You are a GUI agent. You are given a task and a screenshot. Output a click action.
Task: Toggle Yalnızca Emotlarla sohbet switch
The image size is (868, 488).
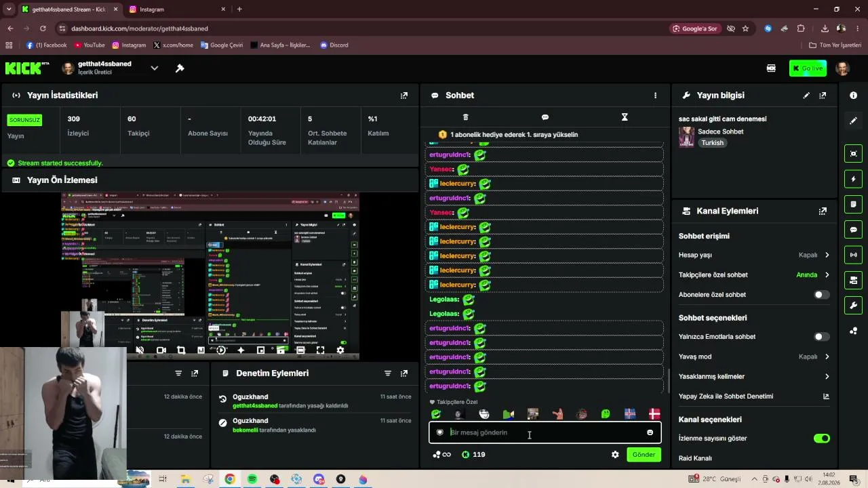pyautogui.click(x=821, y=337)
